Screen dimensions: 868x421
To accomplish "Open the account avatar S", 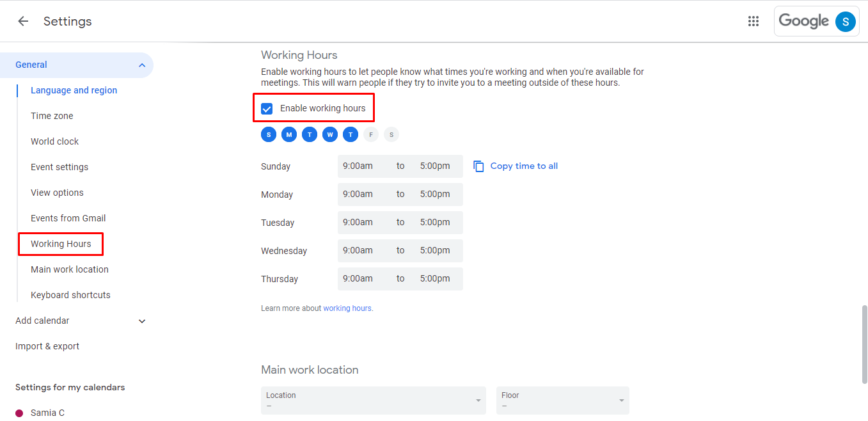I will 845,21.
